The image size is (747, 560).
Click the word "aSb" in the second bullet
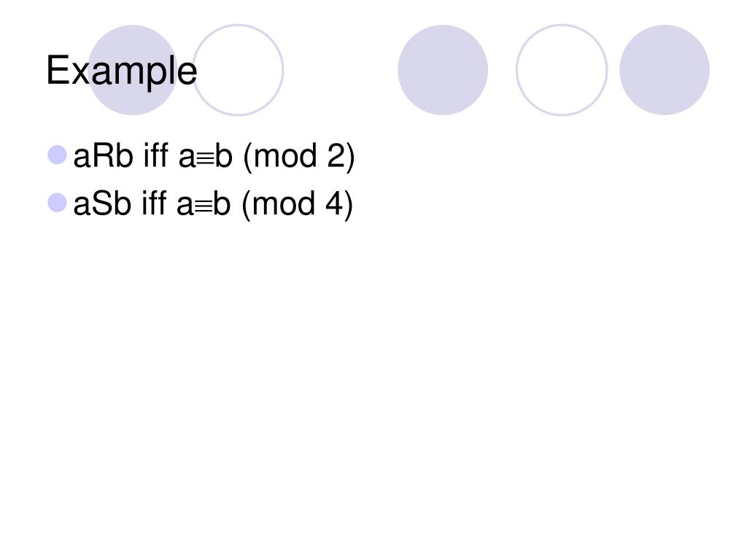(102, 203)
